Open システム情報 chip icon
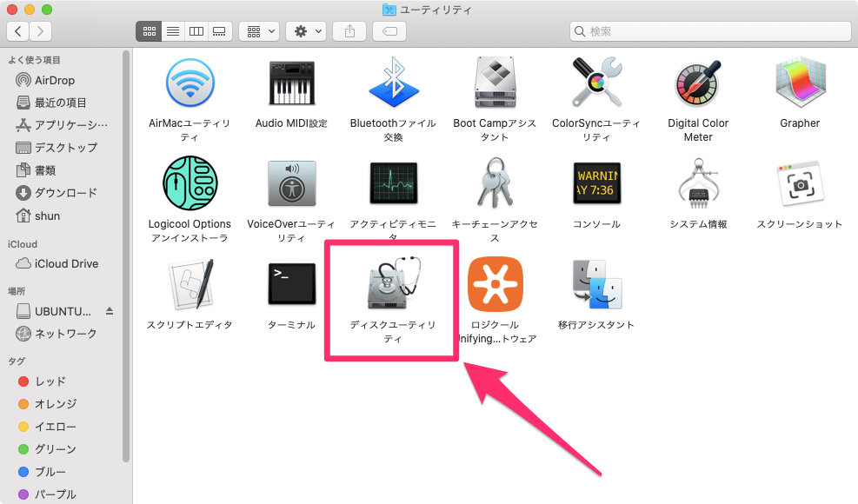 [x=698, y=183]
